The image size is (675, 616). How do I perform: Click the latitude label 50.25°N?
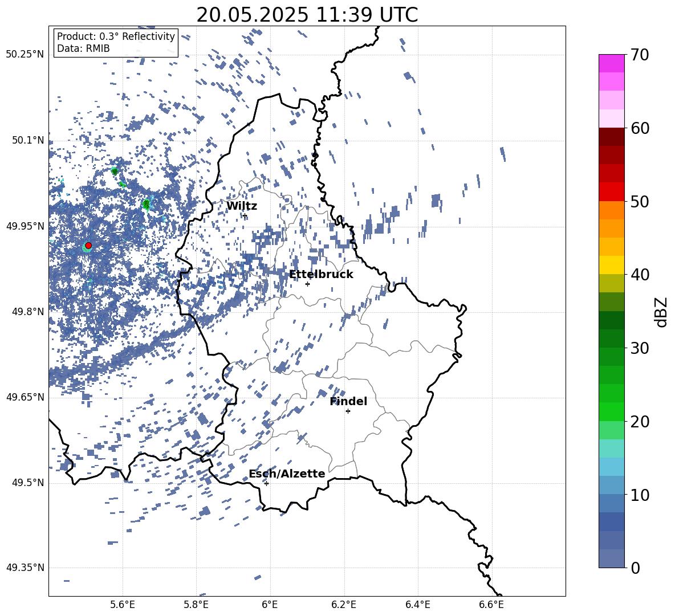pyautogui.click(x=25, y=55)
